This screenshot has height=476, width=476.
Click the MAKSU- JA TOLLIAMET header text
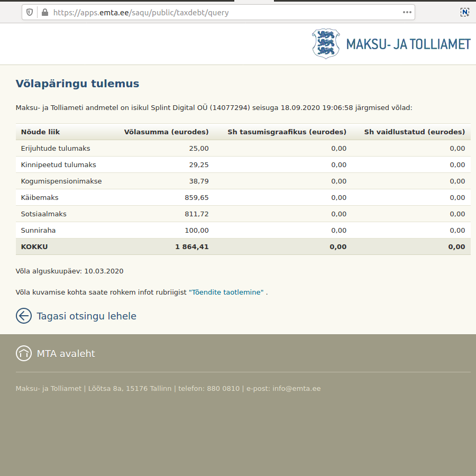408,44
